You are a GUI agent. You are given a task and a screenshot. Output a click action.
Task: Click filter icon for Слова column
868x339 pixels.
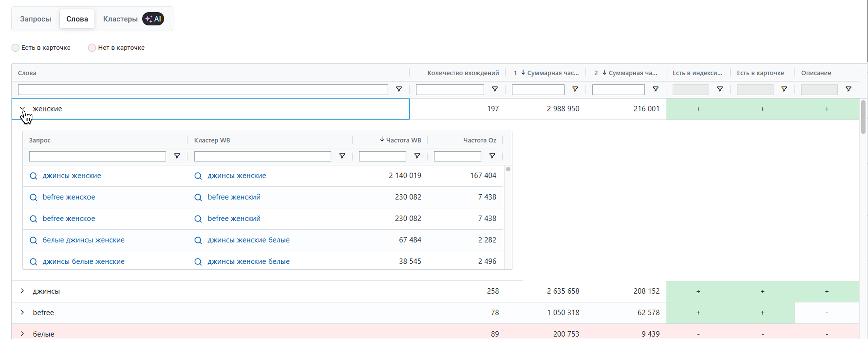point(399,89)
